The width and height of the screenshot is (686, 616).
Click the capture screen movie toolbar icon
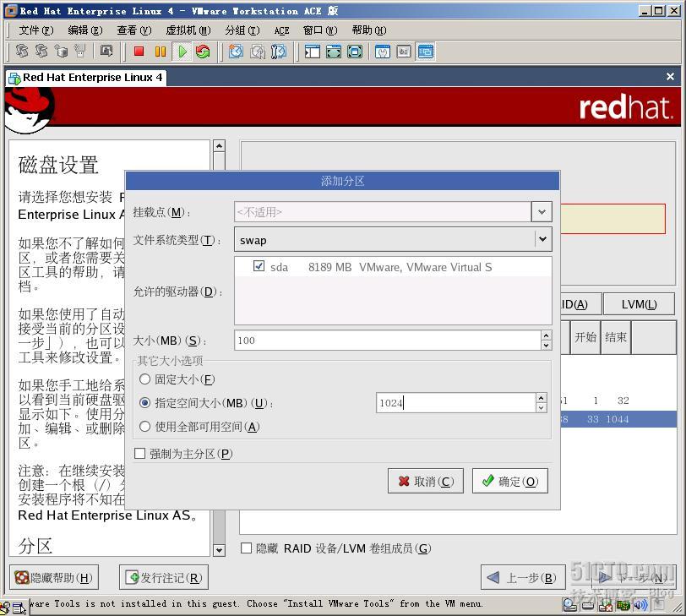pos(106,52)
